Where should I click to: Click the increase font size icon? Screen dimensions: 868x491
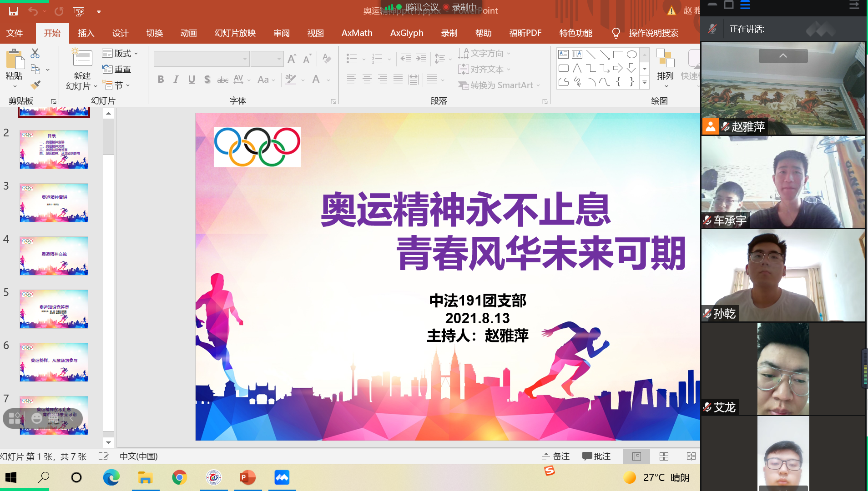[x=292, y=59]
